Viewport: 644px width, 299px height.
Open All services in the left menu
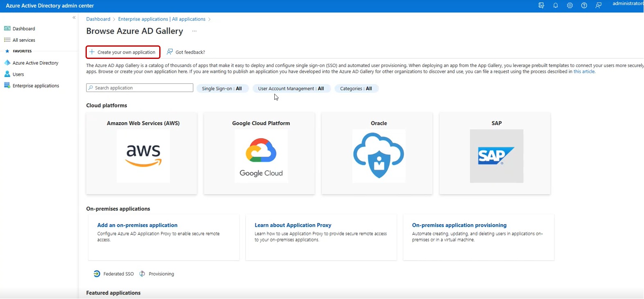pyautogui.click(x=24, y=40)
